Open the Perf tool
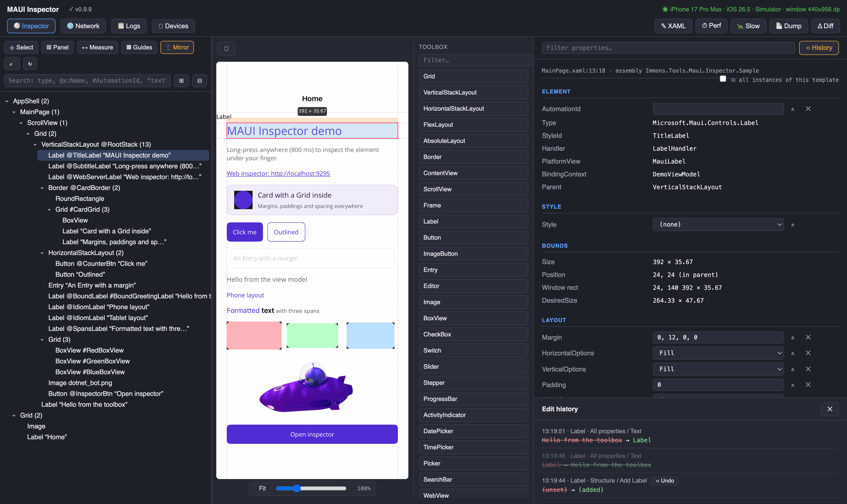847x504 pixels. [711, 26]
